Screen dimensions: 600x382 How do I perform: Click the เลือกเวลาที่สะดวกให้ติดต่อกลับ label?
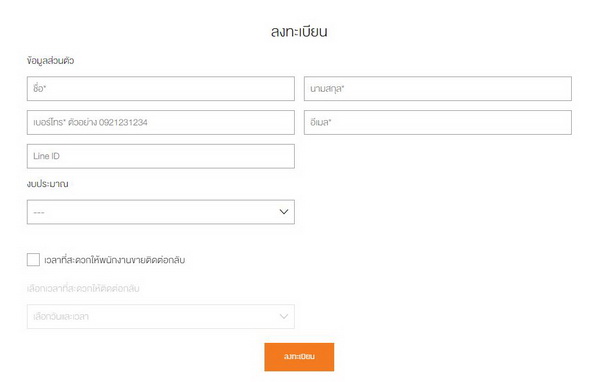pos(83,288)
